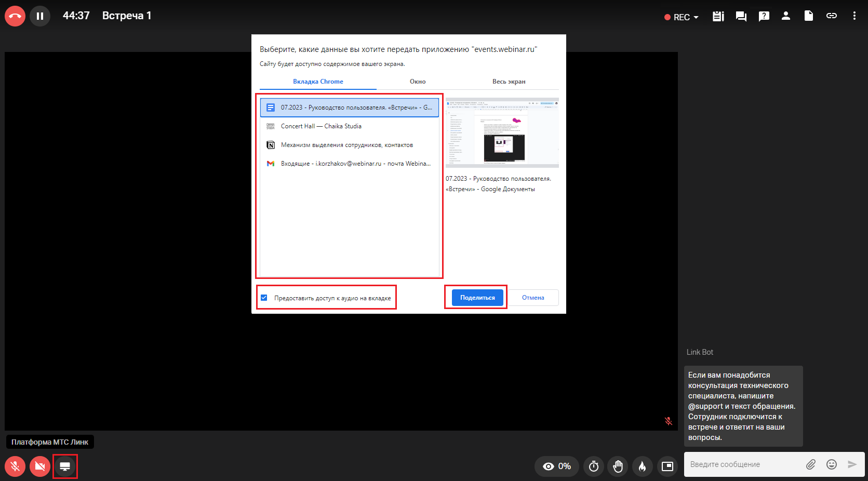
Task: End the call with red hang-up button
Action: coord(15,16)
